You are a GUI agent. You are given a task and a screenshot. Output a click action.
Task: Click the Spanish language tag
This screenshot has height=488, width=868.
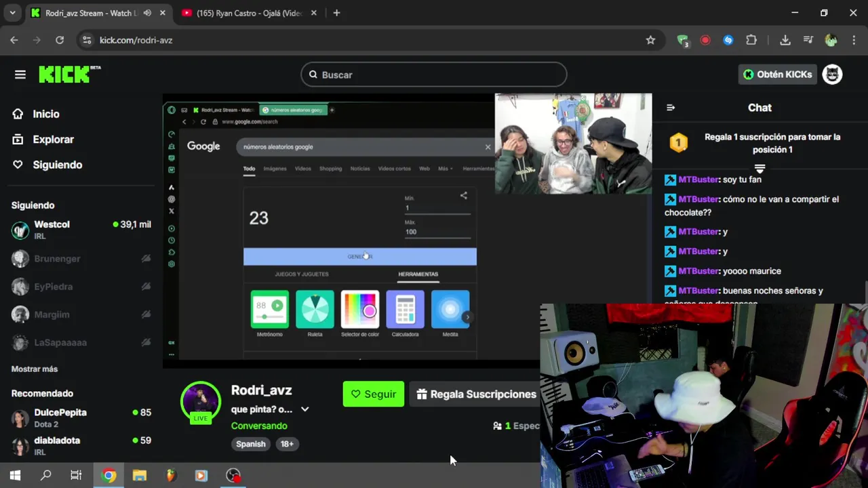pyautogui.click(x=251, y=444)
